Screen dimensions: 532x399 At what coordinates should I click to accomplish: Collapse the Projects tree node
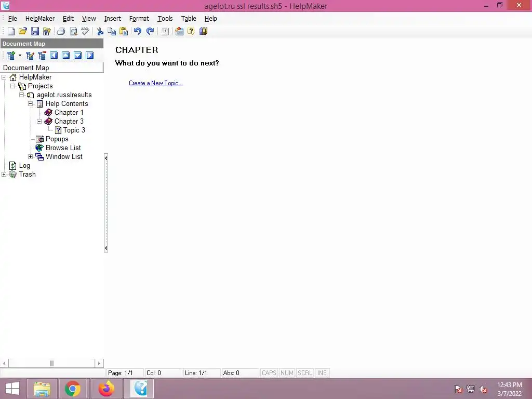[x=13, y=86]
